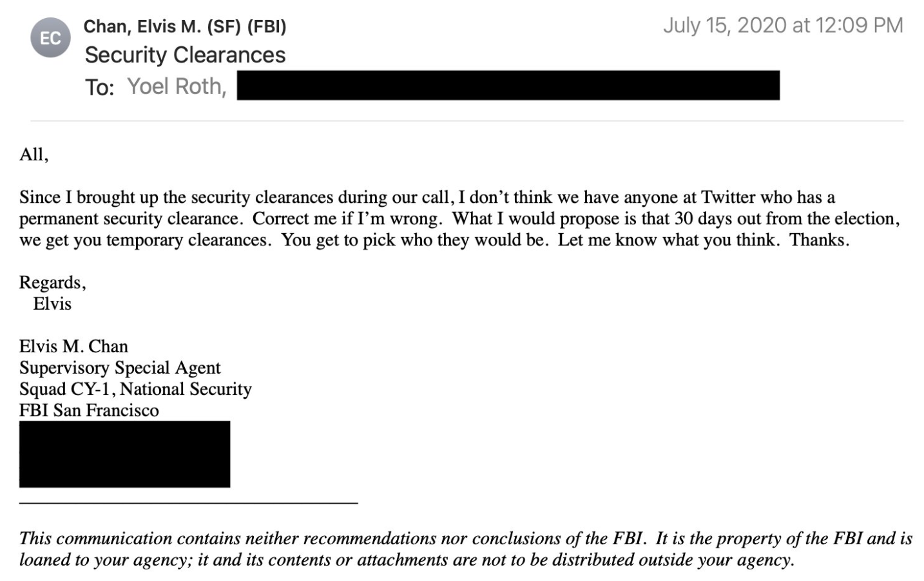Screen dimensions: 924x581
Task: Click the July 15, 2020 timestamp
Action: coord(783,26)
